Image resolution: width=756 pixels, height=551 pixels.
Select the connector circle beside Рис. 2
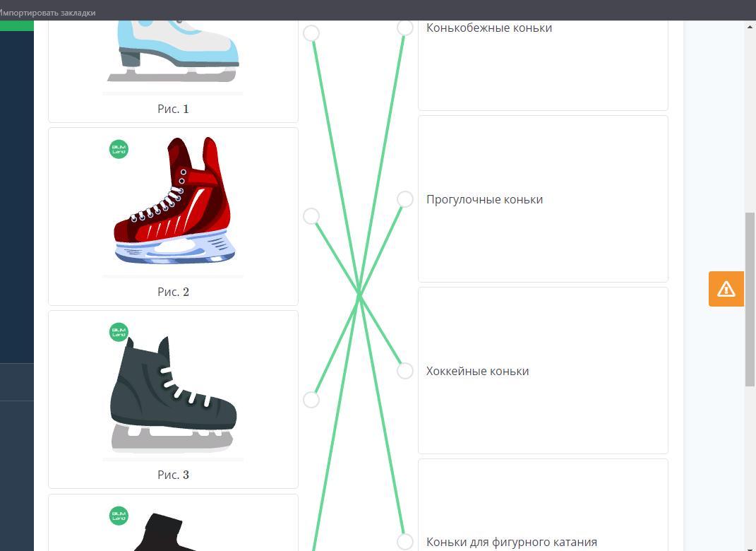(x=311, y=216)
